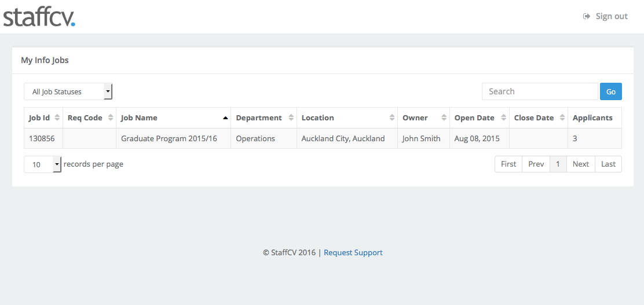Expand the records per page selector
644x305 pixels.
click(43, 164)
